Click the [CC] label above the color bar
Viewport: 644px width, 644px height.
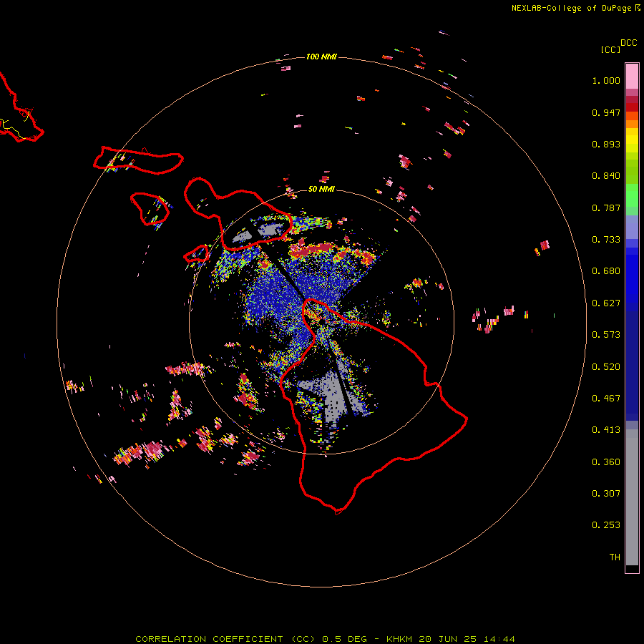(610, 49)
